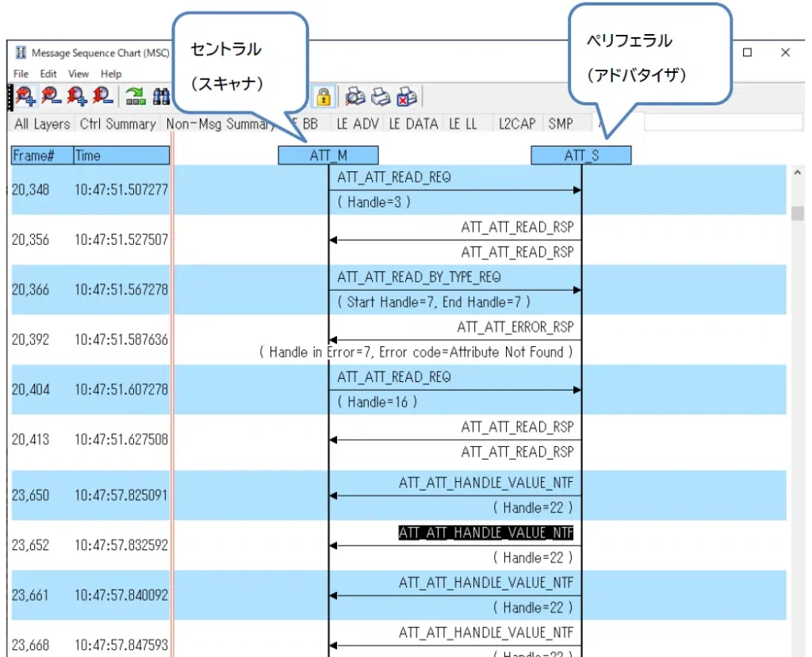Viewport: 812px width, 657px height.
Task: Click the printer icon with red X
Action: [407, 97]
